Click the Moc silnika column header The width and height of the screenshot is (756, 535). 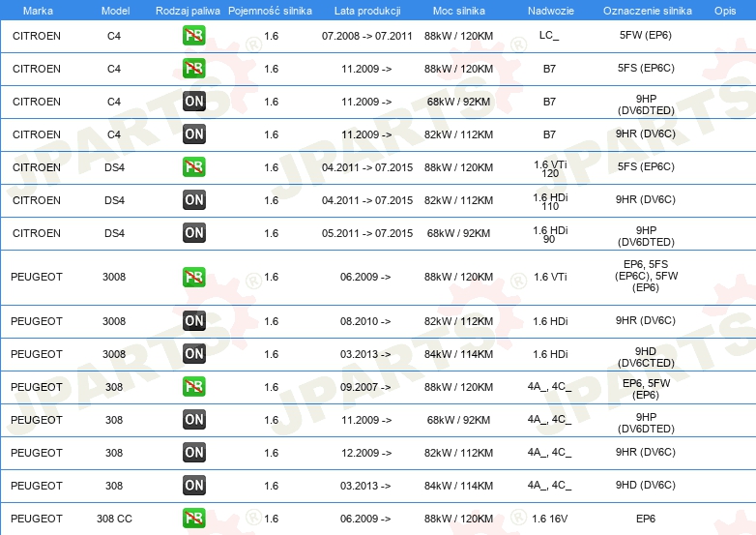(x=458, y=11)
